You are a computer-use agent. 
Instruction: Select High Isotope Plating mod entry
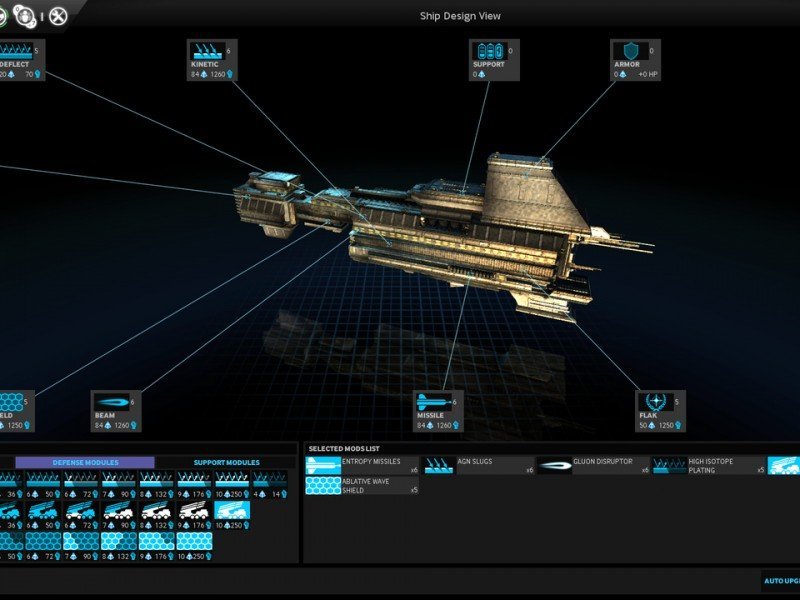coord(708,465)
